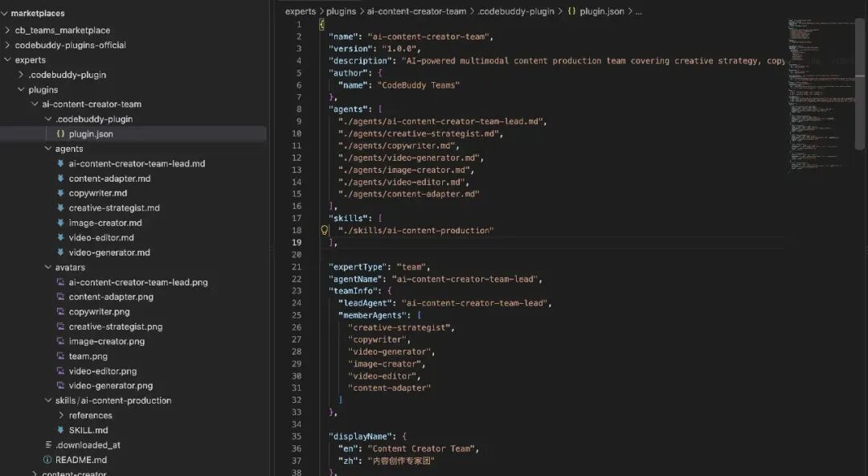Click the editor minimap preview
Image resolution: width=868 pixels, height=476 pixels.
pos(821,94)
